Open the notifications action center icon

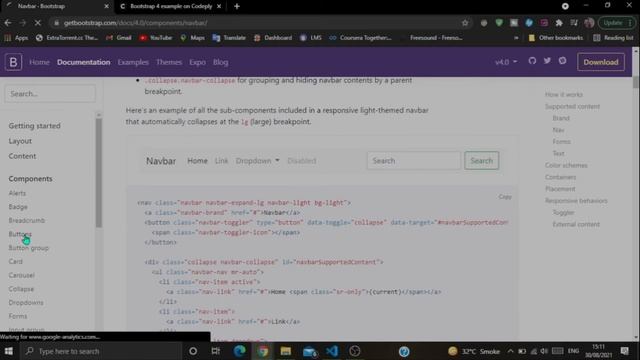(624, 351)
